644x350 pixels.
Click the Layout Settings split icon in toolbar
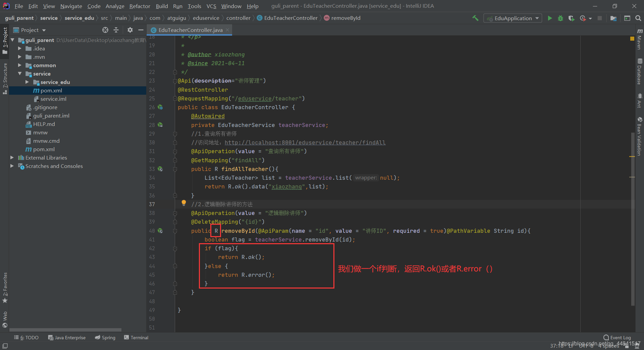tap(627, 18)
